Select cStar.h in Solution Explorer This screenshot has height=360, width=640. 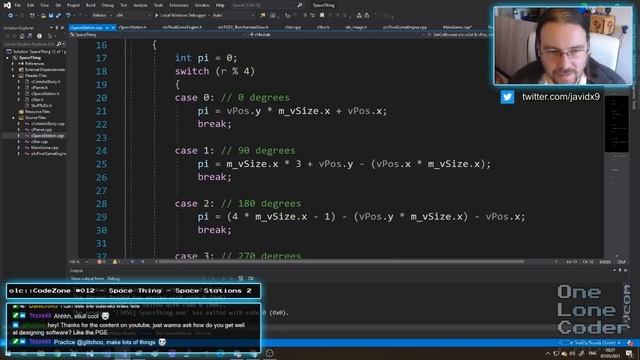click(x=37, y=100)
